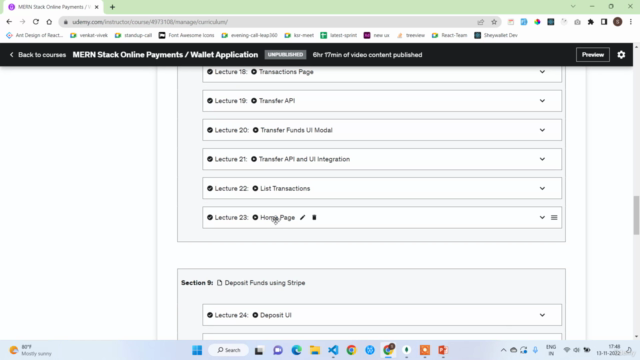The height and width of the screenshot is (360, 640).
Task: Open ENG IN language indicator
Action: [x=551, y=350]
